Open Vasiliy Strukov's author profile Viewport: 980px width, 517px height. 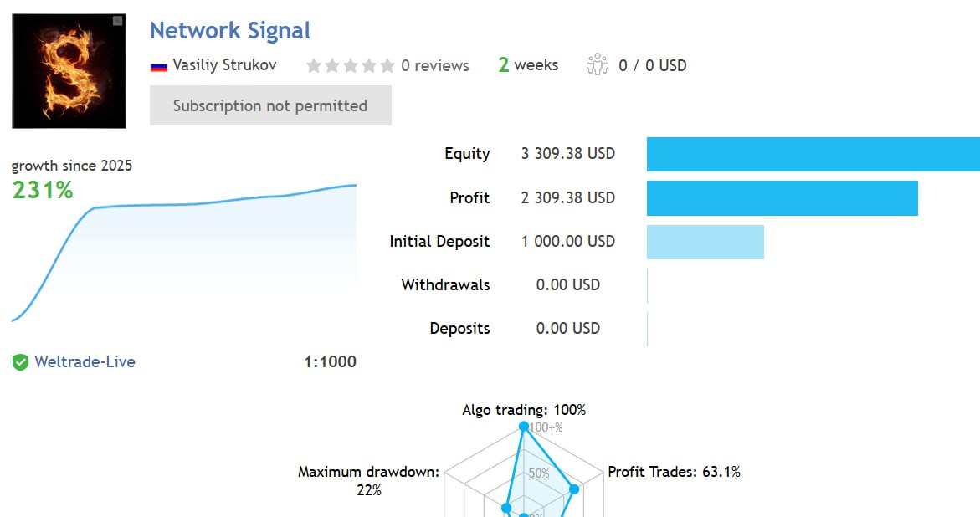click(223, 65)
